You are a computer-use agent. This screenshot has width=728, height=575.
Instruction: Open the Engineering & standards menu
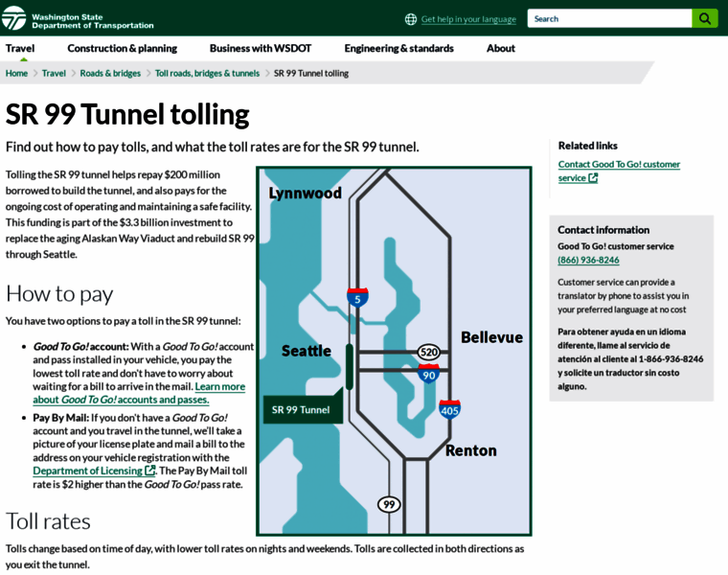point(398,48)
